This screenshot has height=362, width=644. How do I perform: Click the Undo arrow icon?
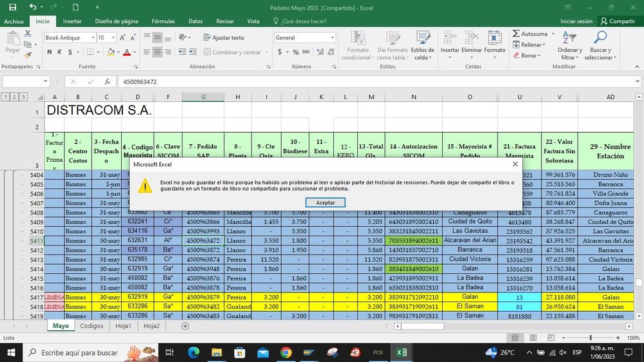click(x=33, y=7)
